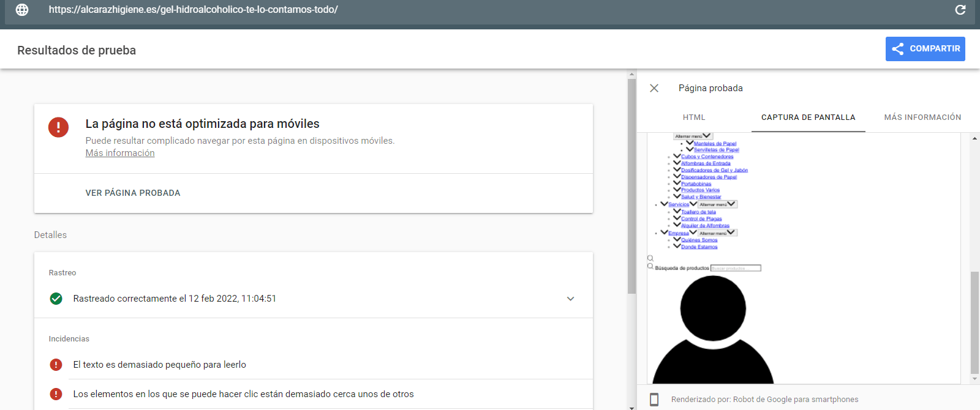This screenshot has width=980, height=410.
Task: Click the magnifier icon beside 'Búsqueda de productos'
Action: click(x=650, y=267)
